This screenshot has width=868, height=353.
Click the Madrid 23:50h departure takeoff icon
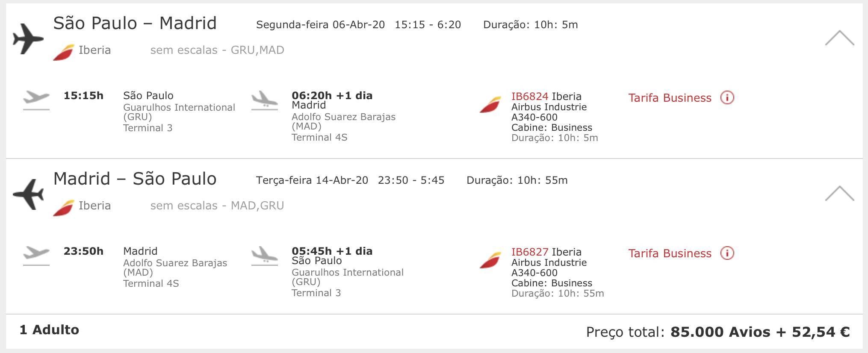tap(36, 256)
